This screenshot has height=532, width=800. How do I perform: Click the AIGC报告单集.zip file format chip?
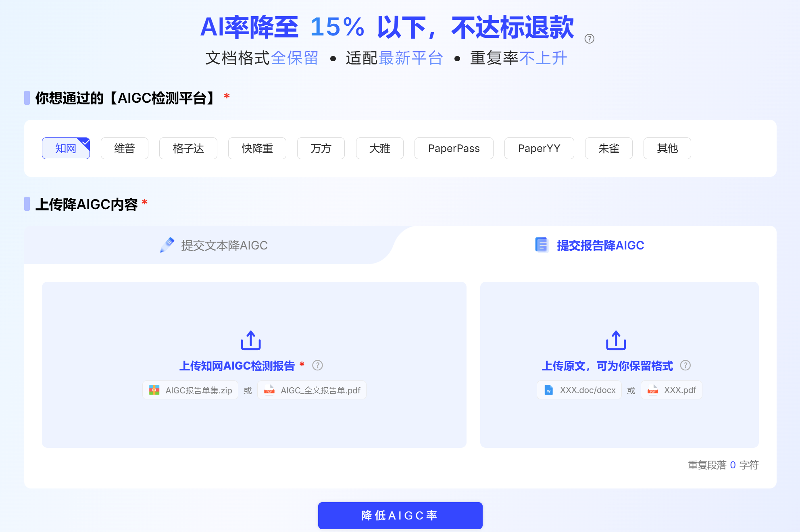pyautogui.click(x=190, y=390)
